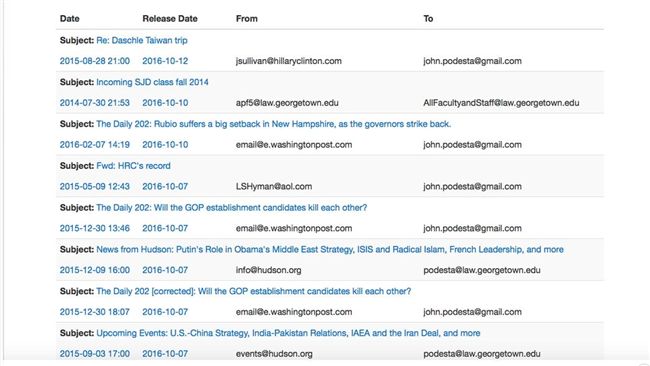The width and height of the screenshot is (650, 366).
Task: Open Daily 202 Rubio setback subject link
Action: click(274, 124)
